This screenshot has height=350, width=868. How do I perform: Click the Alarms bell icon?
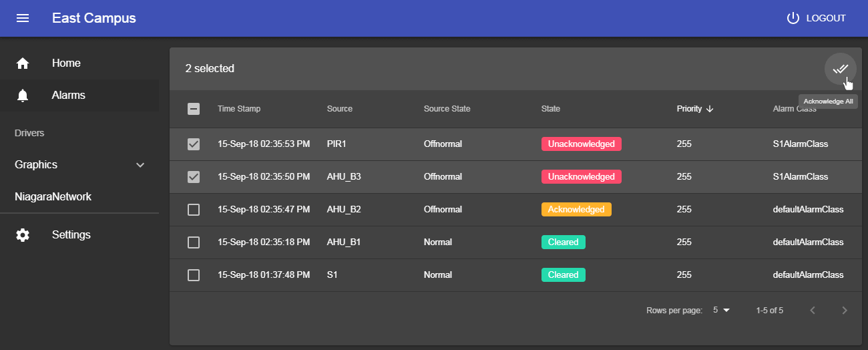tap(23, 96)
